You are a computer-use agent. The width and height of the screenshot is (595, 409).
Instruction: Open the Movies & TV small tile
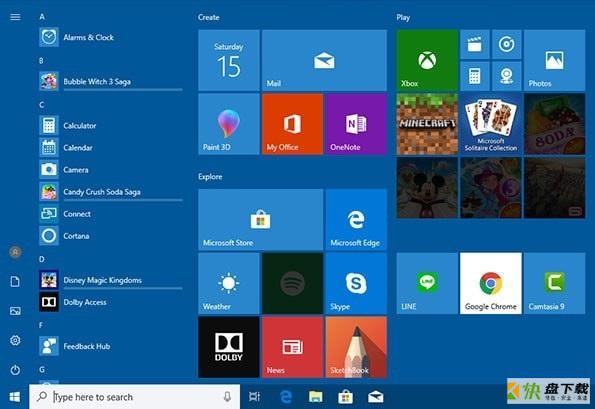coord(475,44)
